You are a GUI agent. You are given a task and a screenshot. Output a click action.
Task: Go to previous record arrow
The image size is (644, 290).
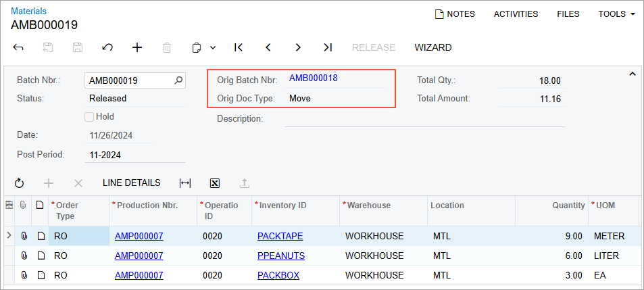[x=268, y=47]
